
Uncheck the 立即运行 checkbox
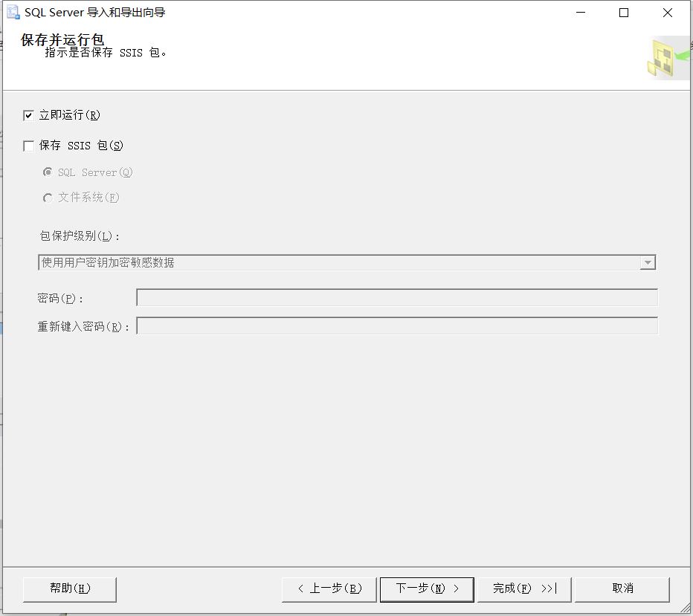coord(28,115)
